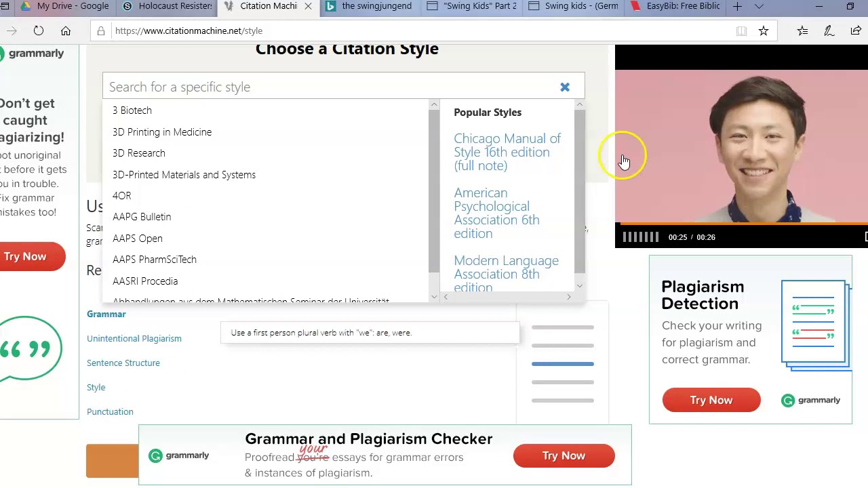Click Popular Styles scroll-right arrow

569,297
